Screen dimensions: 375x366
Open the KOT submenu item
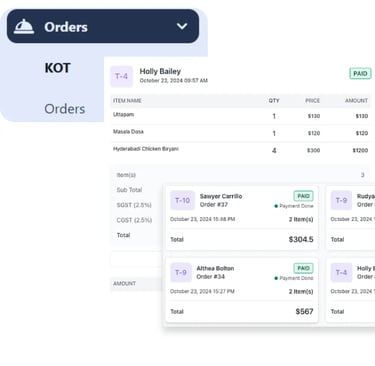[x=57, y=68]
